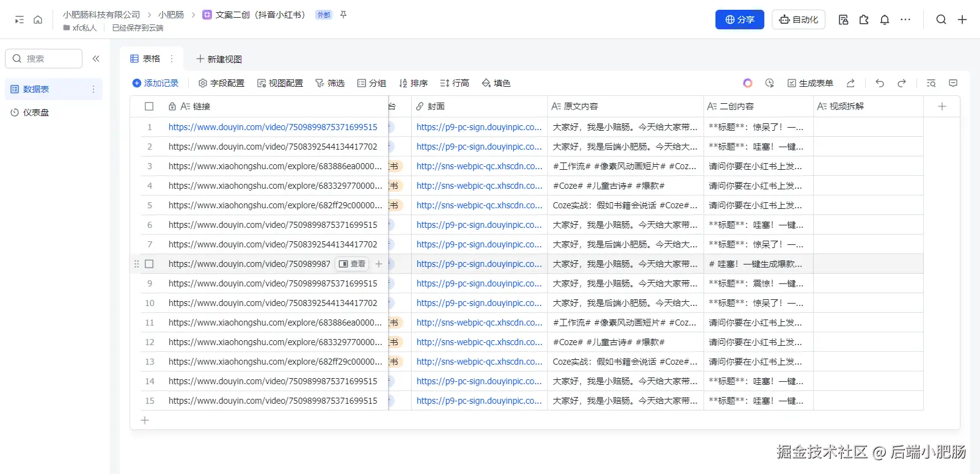This screenshot has height=474, width=980.
Task: Click the redo arrow
Action: [902, 83]
